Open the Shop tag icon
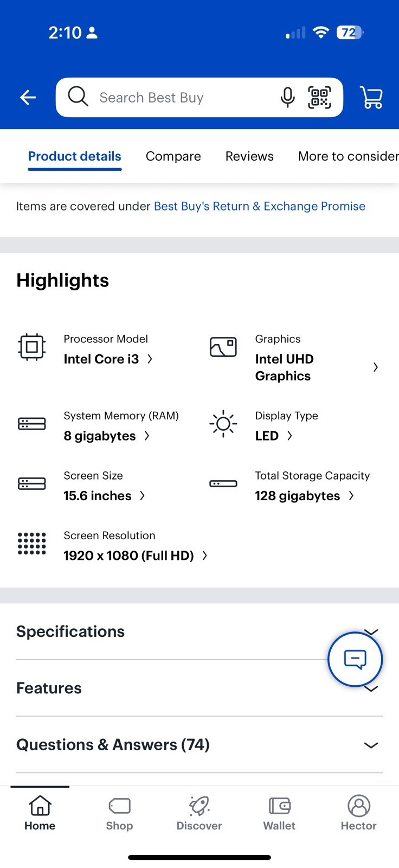Viewport: 399px width, 868px height. [119, 813]
